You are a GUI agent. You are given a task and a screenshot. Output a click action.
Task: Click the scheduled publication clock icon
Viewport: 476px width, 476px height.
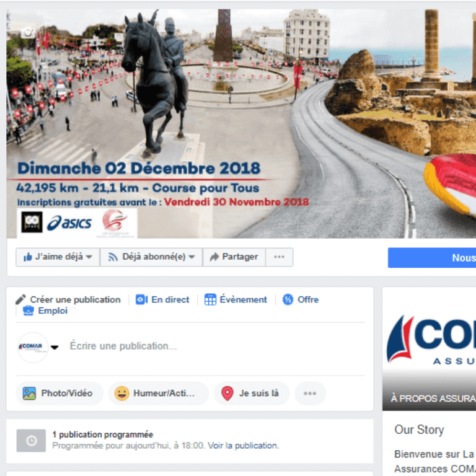[31, 441]
